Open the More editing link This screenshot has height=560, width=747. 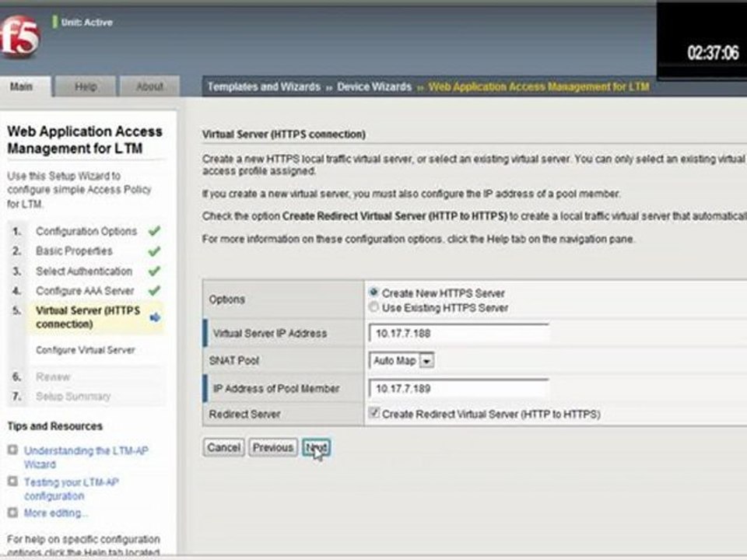tap(56, 513)
